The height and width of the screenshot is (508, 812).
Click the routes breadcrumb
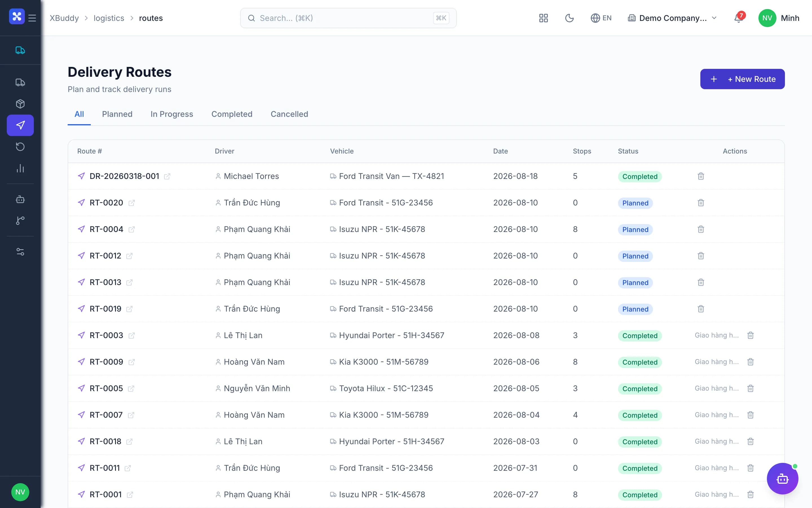[151, 18]
